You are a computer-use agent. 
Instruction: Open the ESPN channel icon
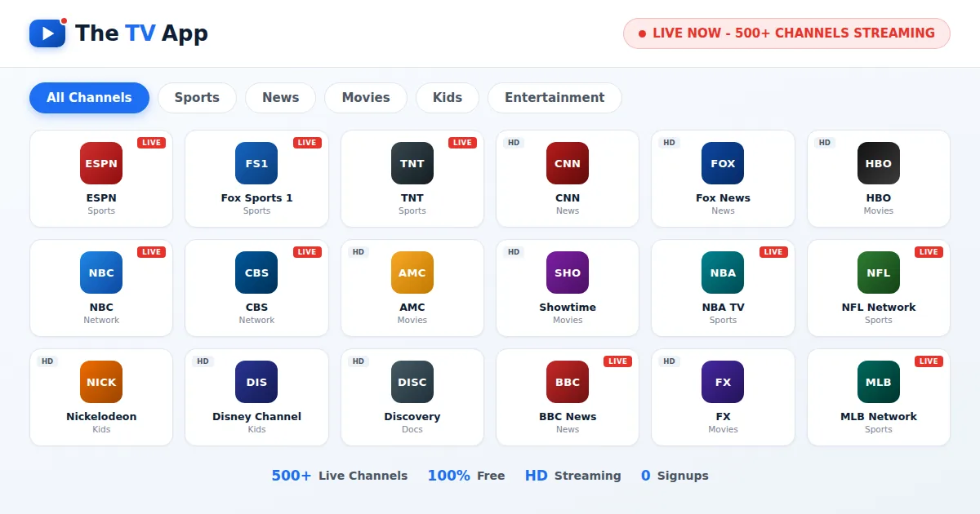pyautogui.click(x=101, y=163)
